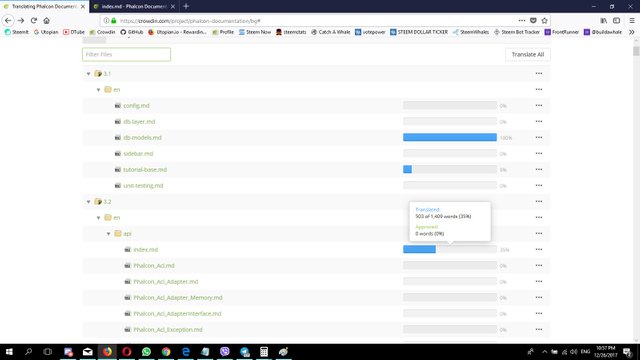Open the Phalcon_Acl_AdapterInterface.md file link

point(177,313)
